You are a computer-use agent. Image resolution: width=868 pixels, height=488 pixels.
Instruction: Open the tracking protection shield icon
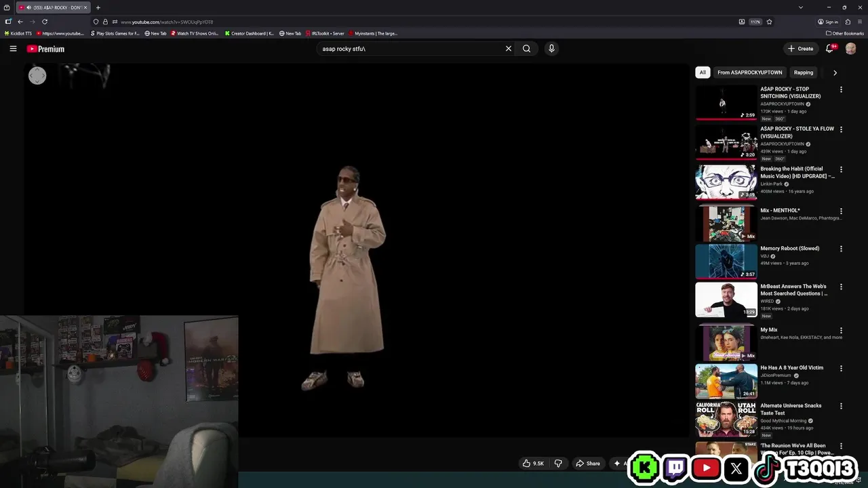(96, 22)
